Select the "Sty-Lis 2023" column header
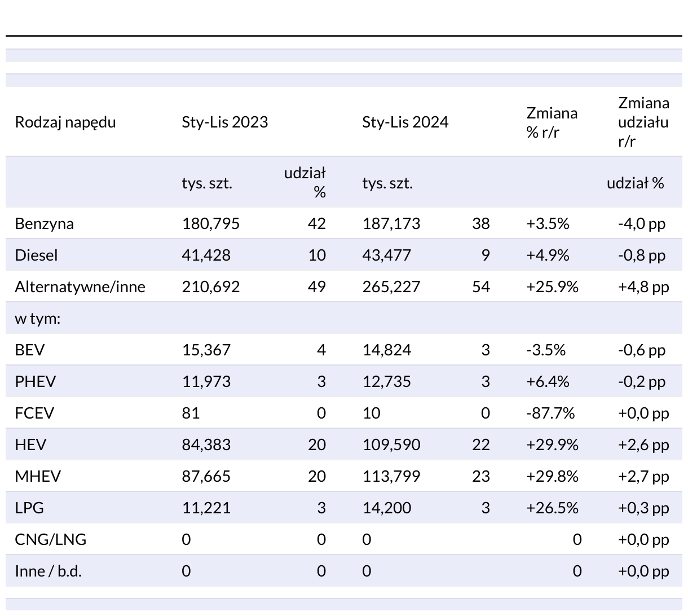This screenshot has width=688, height=616. 224,122
